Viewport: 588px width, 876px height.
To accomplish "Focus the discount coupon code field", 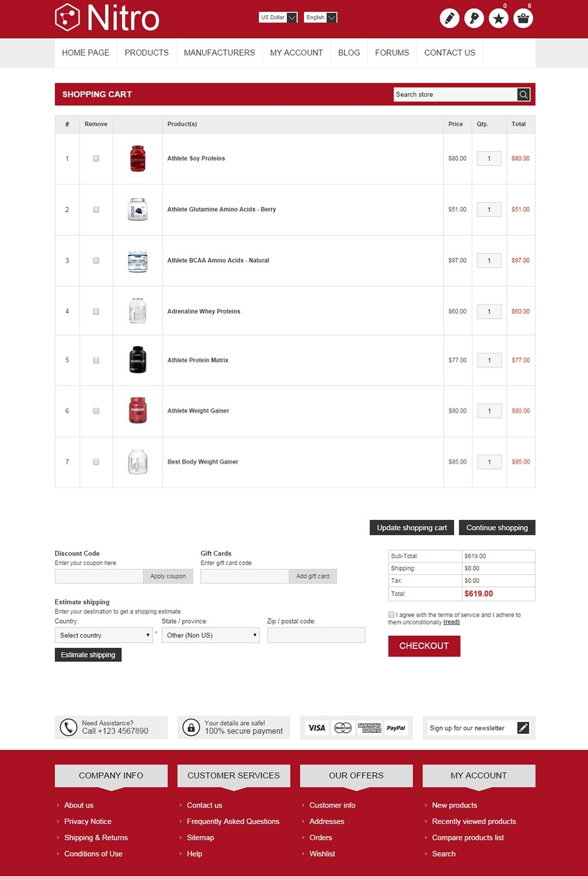I will point(99,576).
